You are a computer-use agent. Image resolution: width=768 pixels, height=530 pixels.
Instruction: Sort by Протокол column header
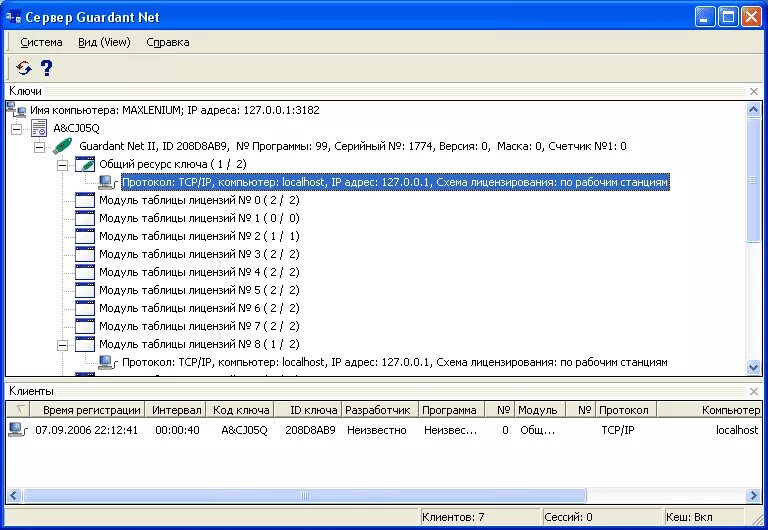coord(625,410)
